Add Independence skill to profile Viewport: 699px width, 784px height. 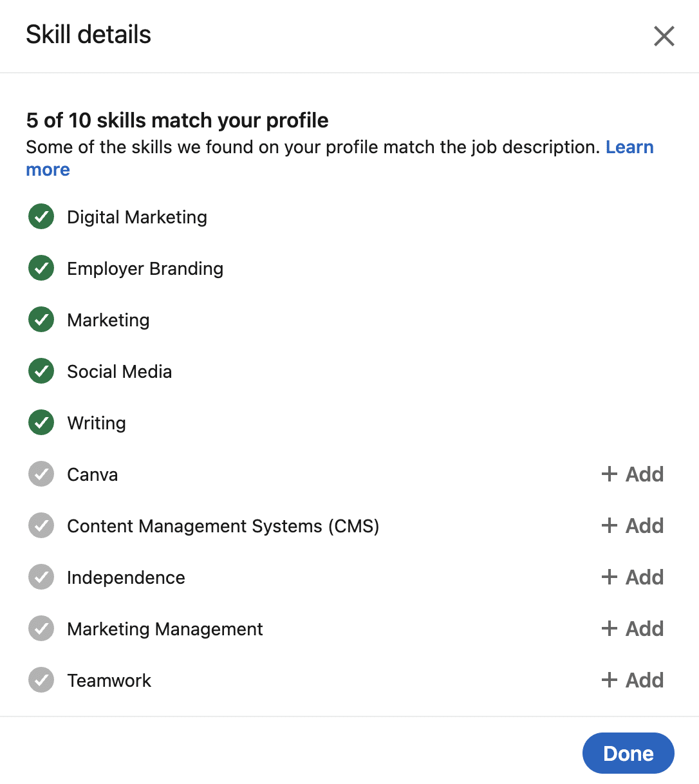[x=632, y=577]
